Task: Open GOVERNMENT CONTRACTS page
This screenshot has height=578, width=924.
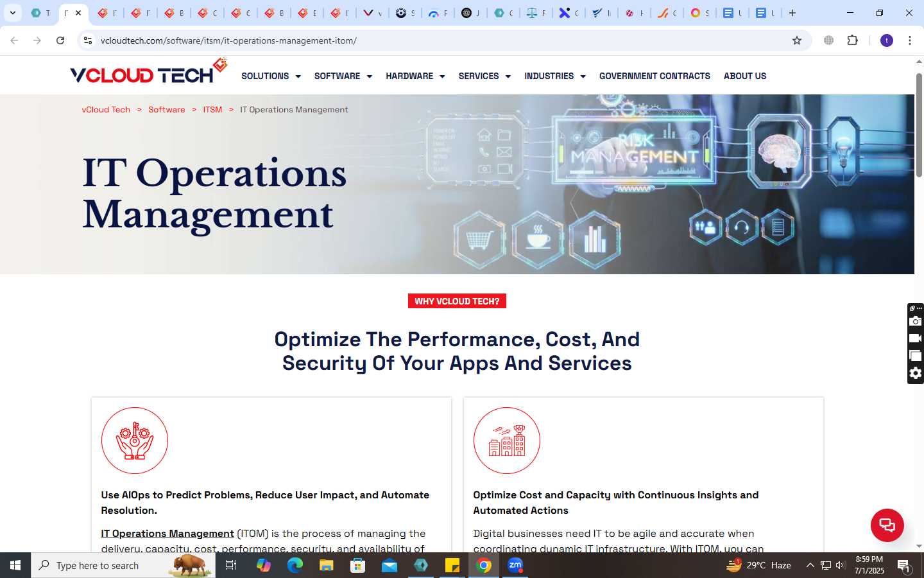Action: coord(654,76)
